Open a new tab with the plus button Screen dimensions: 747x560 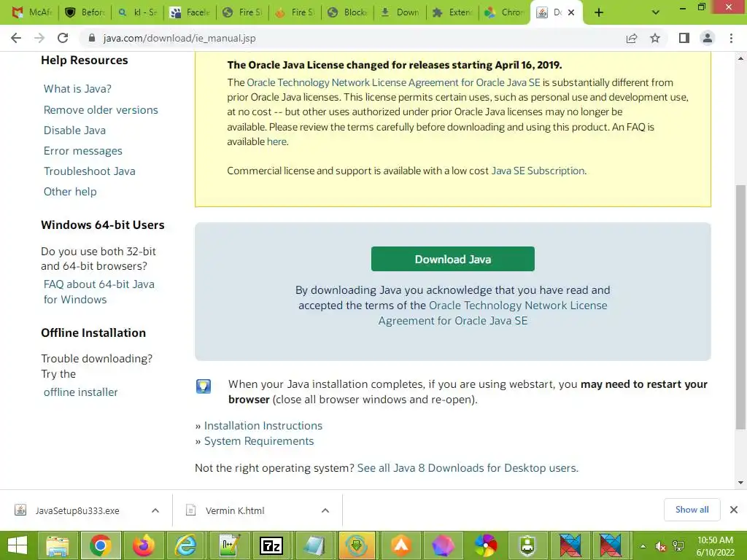599,12
